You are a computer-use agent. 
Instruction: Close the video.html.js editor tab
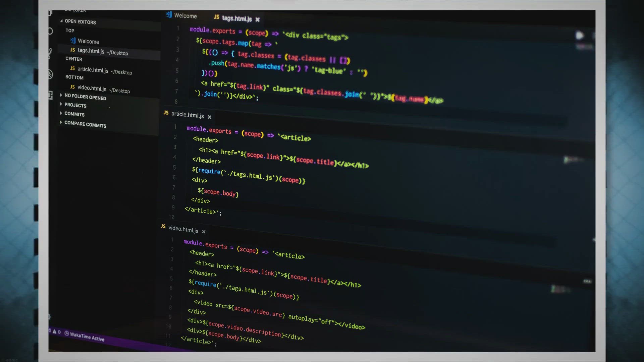(x=204, y=232)
